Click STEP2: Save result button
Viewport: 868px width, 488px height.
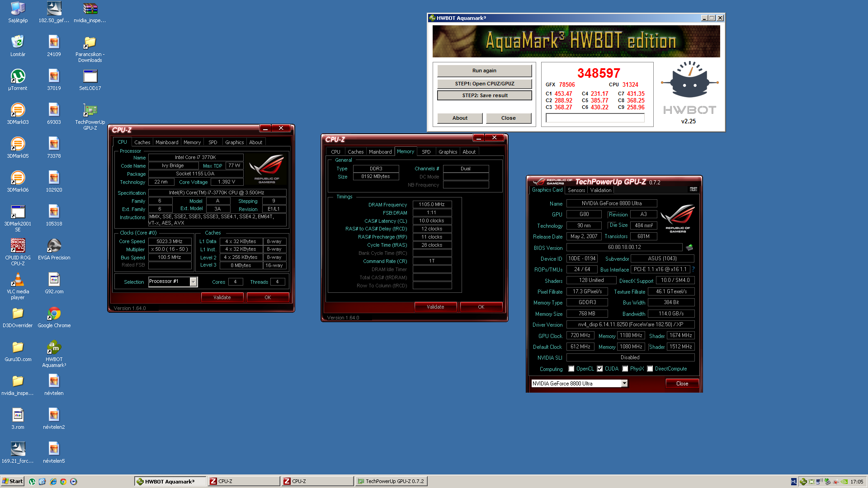[x=484, y=95]
